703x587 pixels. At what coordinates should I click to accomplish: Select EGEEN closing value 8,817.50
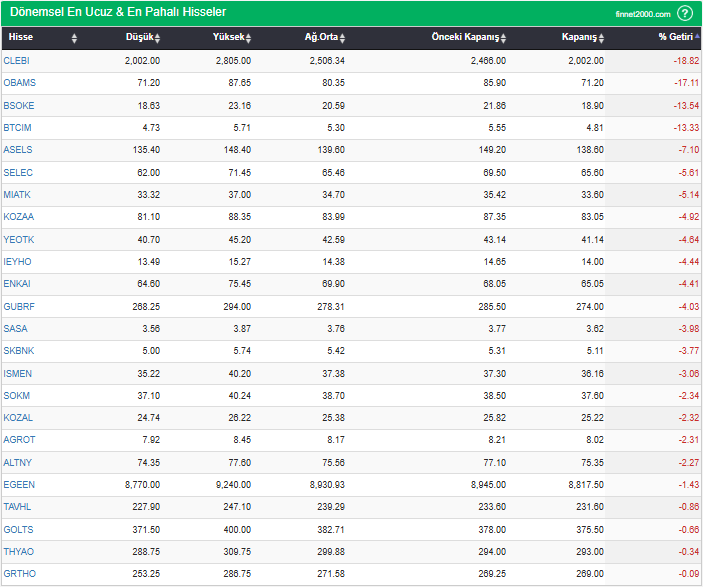(x=586, y=485)
